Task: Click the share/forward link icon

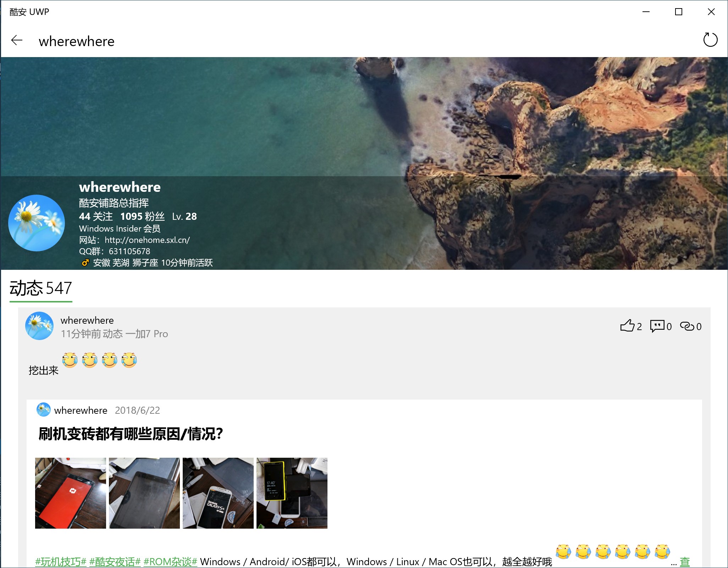Action: click(x=687, y=326)
